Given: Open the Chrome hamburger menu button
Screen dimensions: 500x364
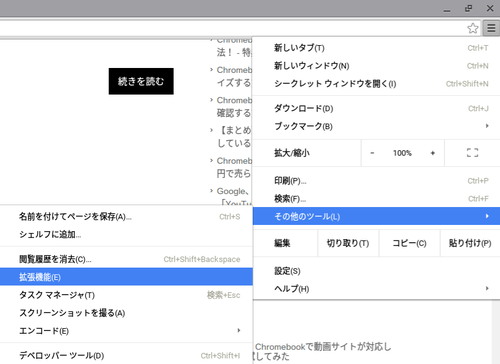Looking at the screenshot, I should [491, 28].
